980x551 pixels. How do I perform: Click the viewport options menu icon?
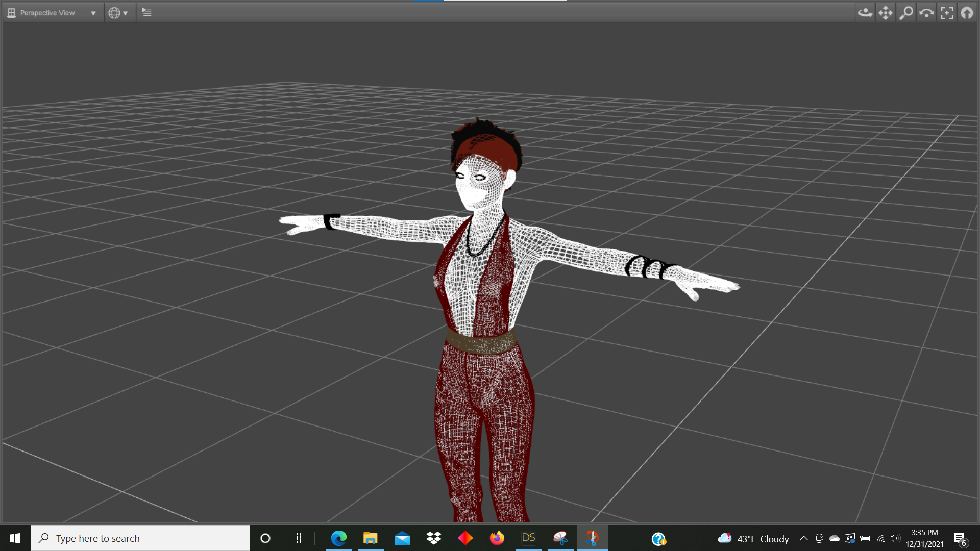click(x=147, y=12)
